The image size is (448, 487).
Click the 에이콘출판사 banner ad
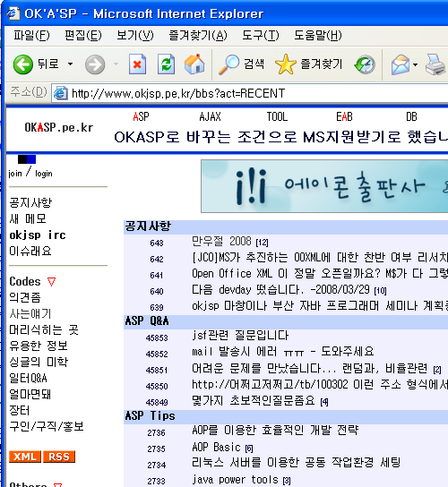(x=324, y=186)
